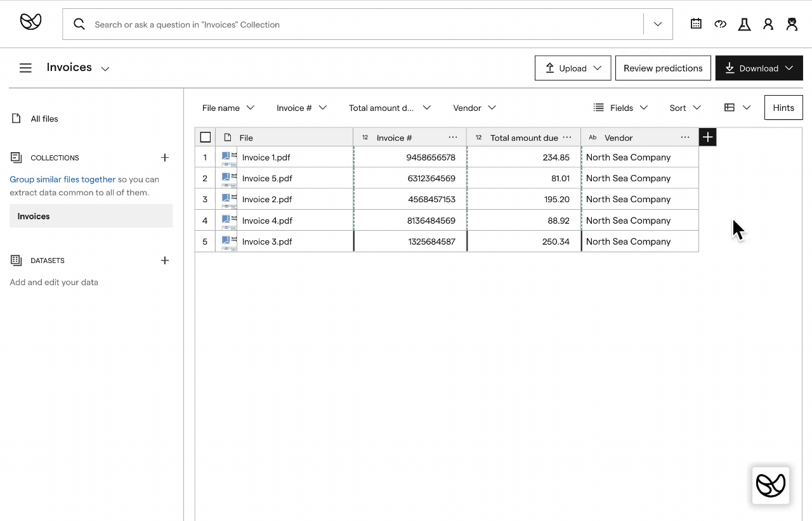This screenshot has height=521, width=812.
Task: Open Invoice 2.pdf file name
Action: click(x=267, y=199)
